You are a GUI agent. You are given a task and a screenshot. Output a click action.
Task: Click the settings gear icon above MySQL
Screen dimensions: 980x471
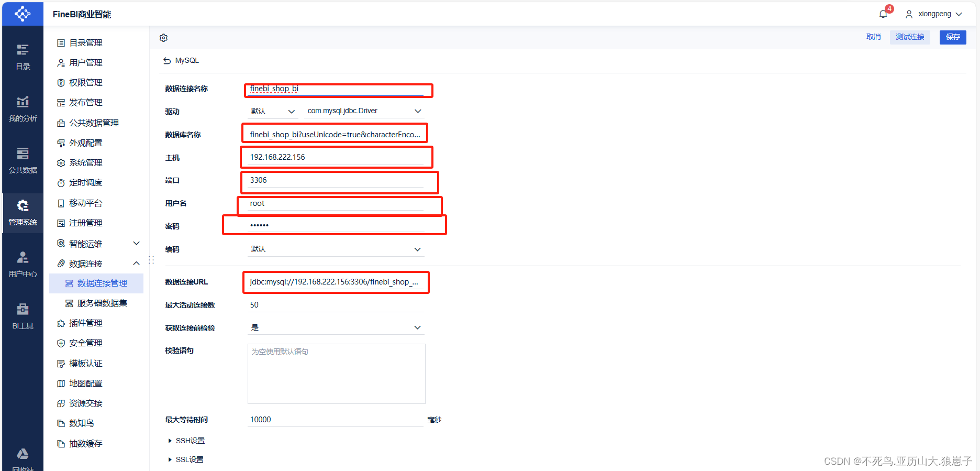click(x=163, y=38)
